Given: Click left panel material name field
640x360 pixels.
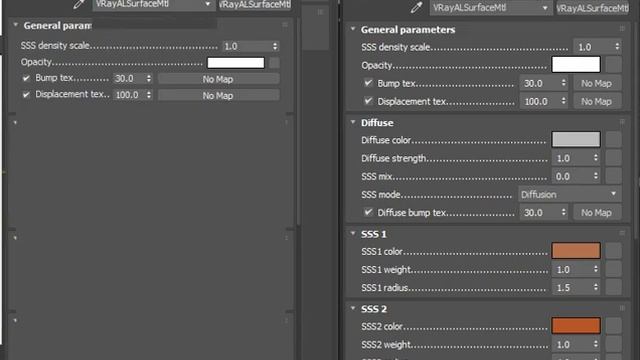Looking at the screenshot, I should [255, 4].
